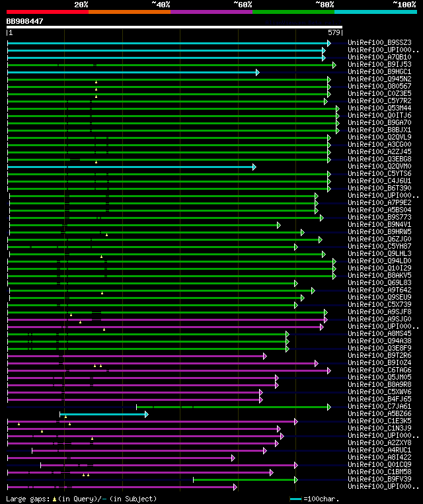Click the UniRef100_A7P9E2 hit name
Viewport: 423px width, 504px height.
tap(379, 202)
